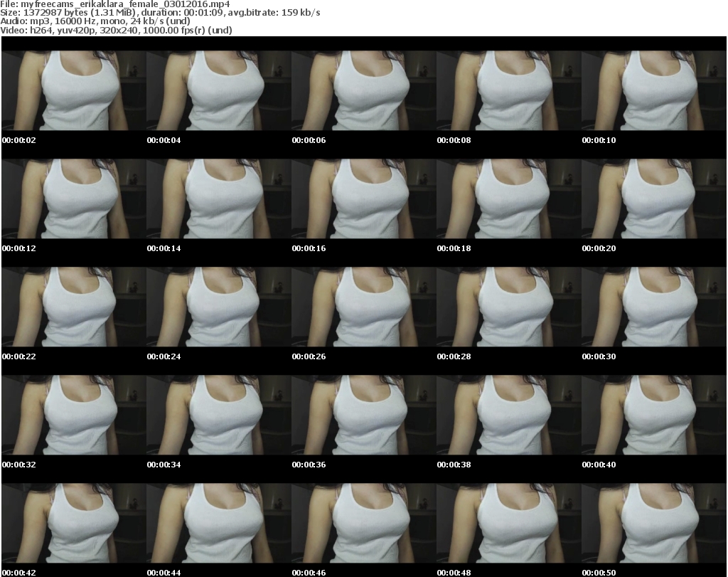Viewport: 728px width, 577px height.
Task: Click the 00:00:08 timestamp text
Action: click(x=454, y=140)
